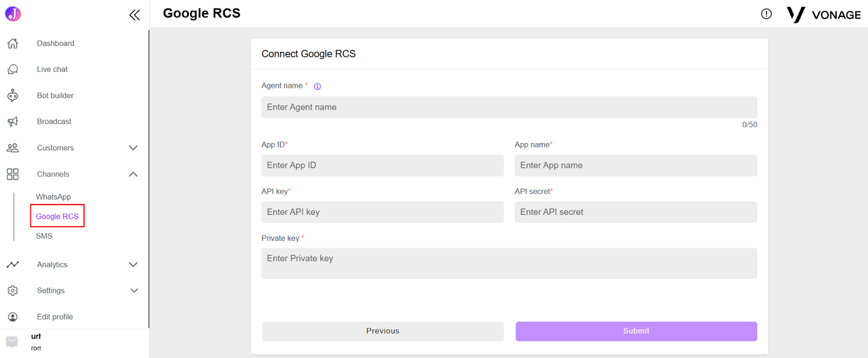Open the Edit profile user icon
The image size is (868, 358).
pyautogui.click(x=13, y=317)
